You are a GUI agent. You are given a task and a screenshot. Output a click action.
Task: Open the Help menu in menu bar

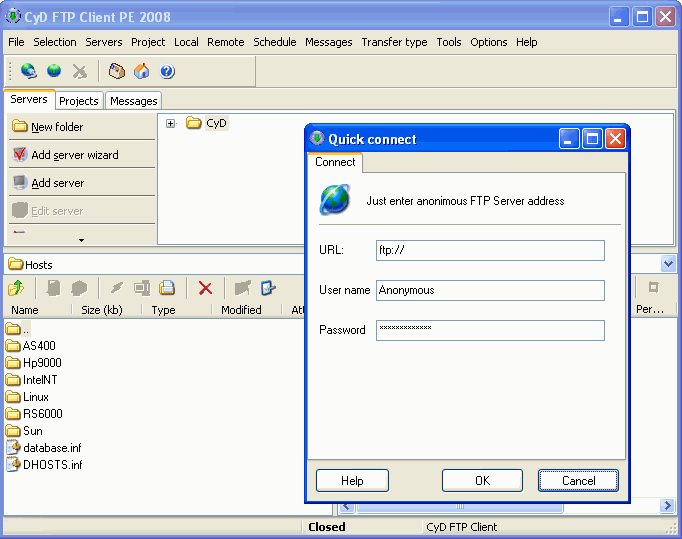pos(527,42)
